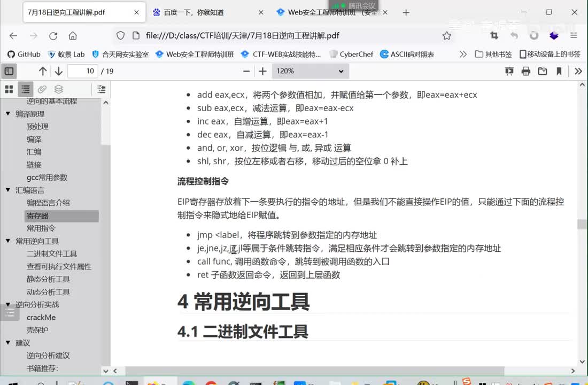Open the 链接 outline entry

pos(34,164)
